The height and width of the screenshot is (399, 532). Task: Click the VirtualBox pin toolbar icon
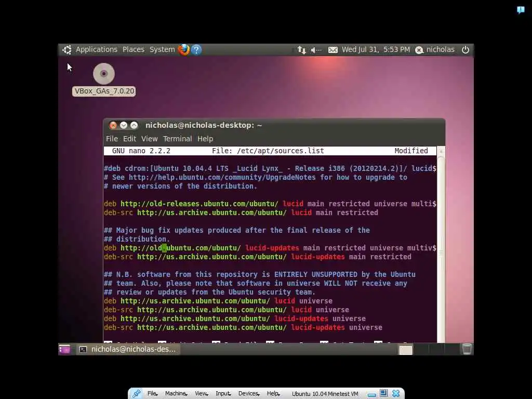[x=137, y=394]
